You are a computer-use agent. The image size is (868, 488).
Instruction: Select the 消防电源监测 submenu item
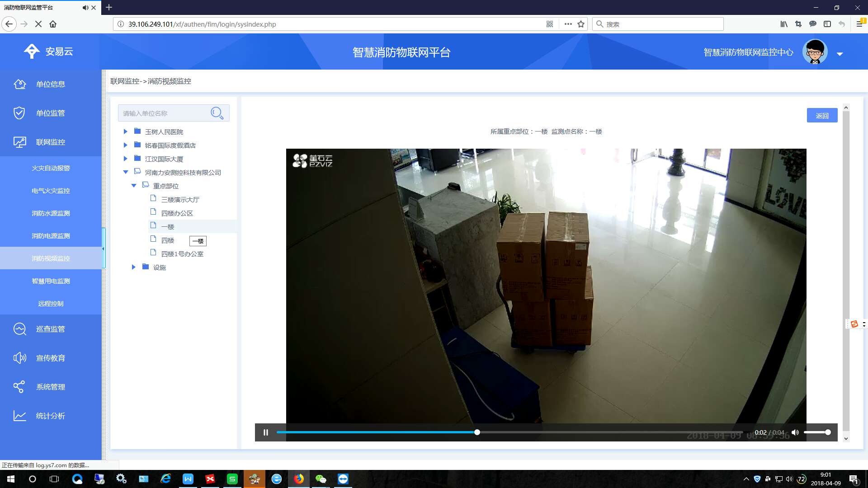click(51, 236)
